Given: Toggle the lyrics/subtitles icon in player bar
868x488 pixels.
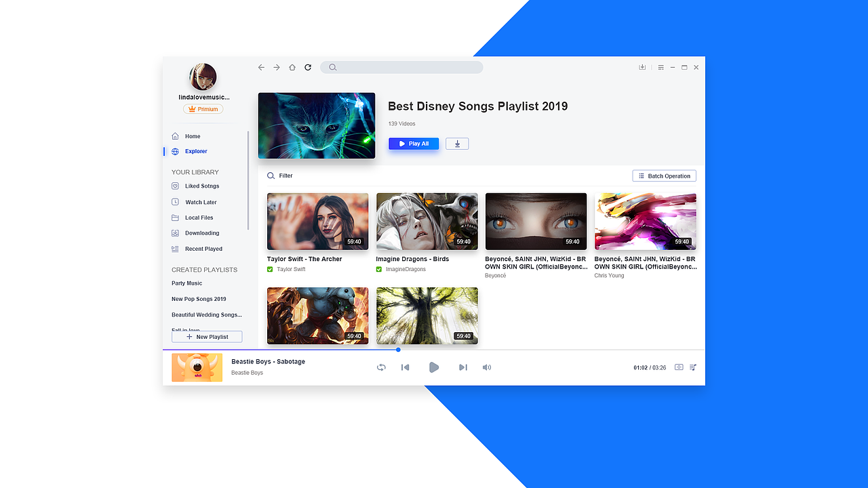Looking at the screenshot, I should (x=679, y=367).
